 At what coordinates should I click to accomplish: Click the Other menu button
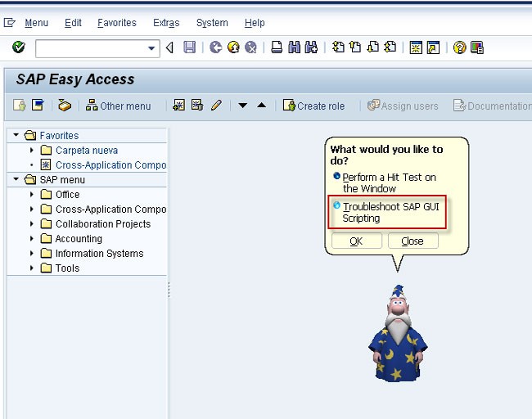pyautogui.click(x=118, y=106)
